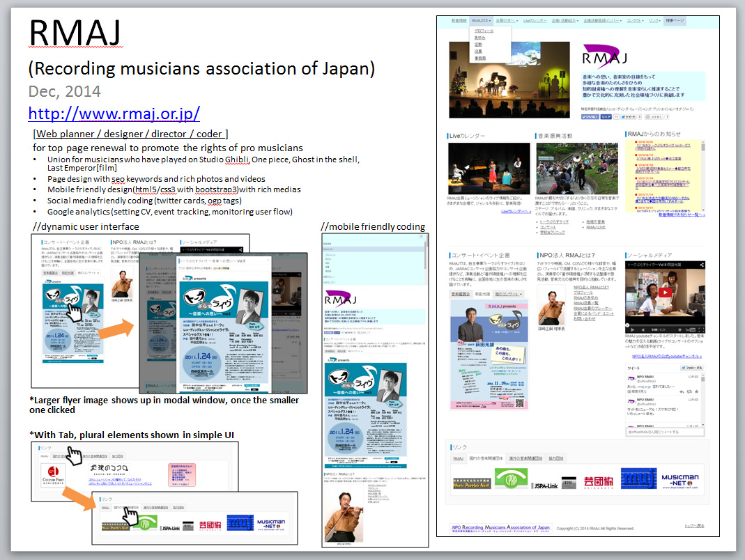Focus the @officeRMAJ tweet input field
The width and height of the screenshot is (745, 560).
point(665,433)
